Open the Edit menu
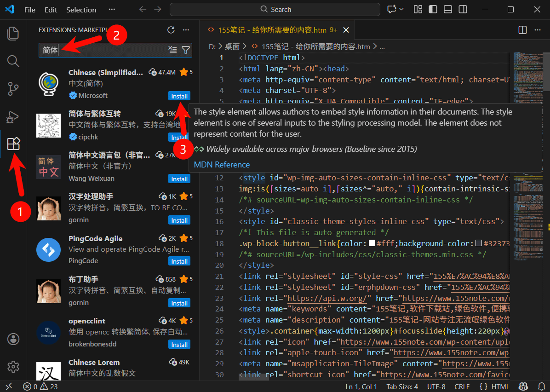 (x=51, y=10)
